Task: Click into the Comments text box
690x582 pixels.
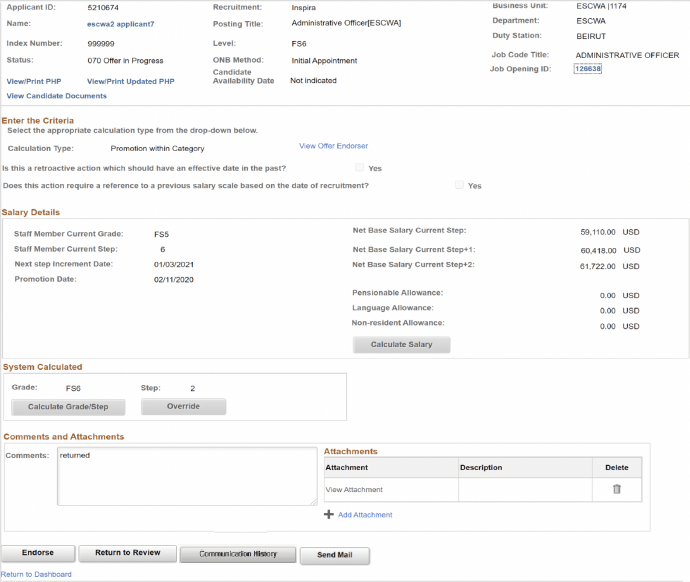Action: tap(187, 476)
